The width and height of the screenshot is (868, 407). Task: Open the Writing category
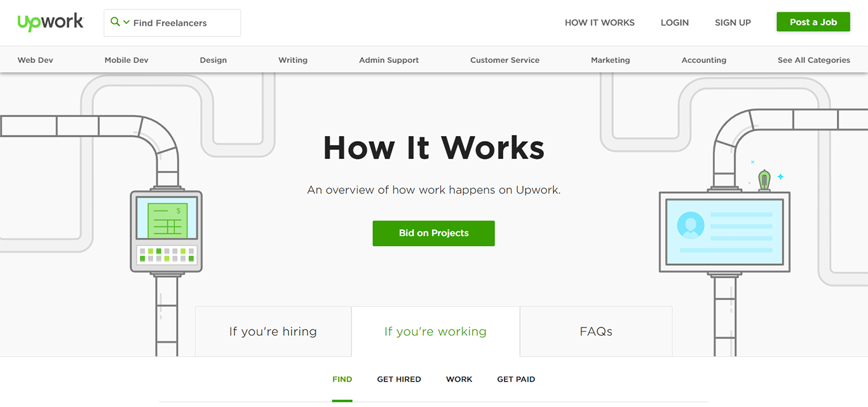(x=293, y=60)
